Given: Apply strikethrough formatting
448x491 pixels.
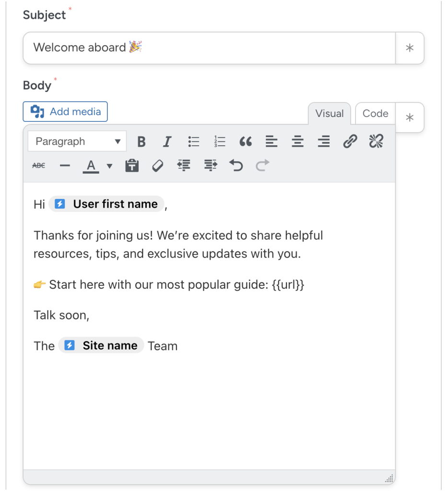Looking at the screenshot, I should [38, 165].
